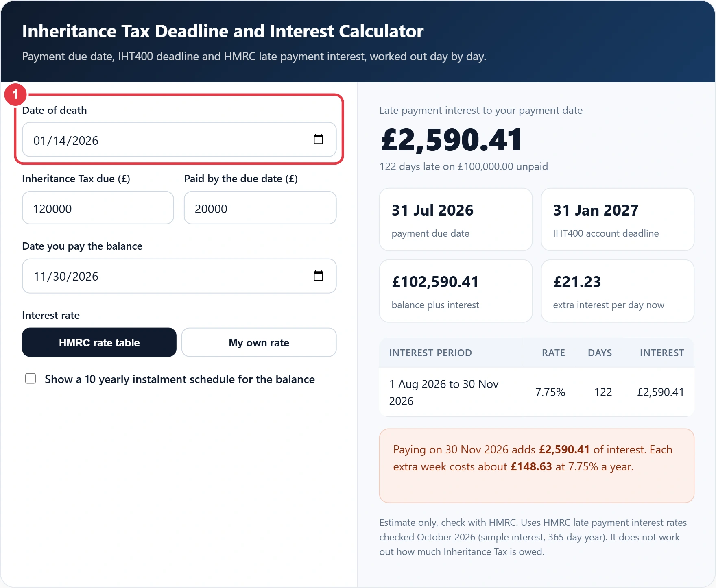Select the 1 Aug 2026 interest row
Screen dimensions: 716x588
click(537, 392)
